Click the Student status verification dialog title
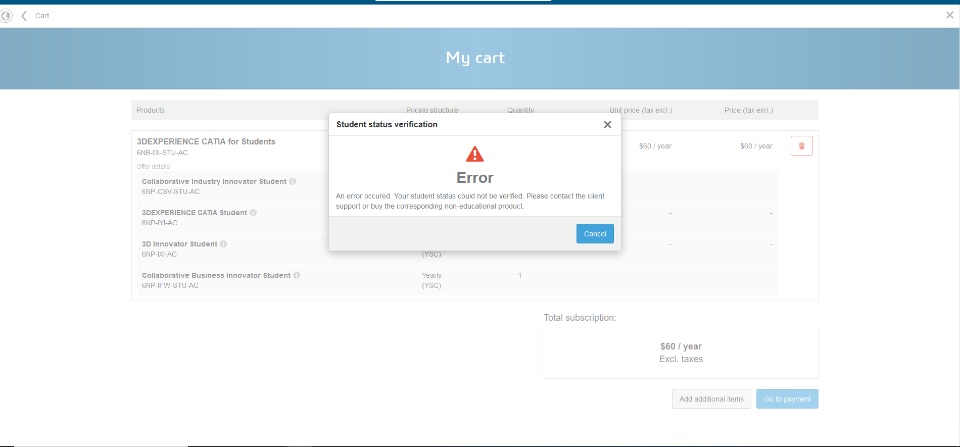Screen dimensions: 960x447 click(x=387, y=124)
